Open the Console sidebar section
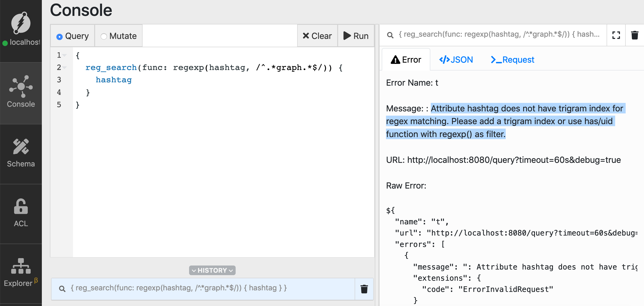Viewport: 644px width, 306px height. 21,93
